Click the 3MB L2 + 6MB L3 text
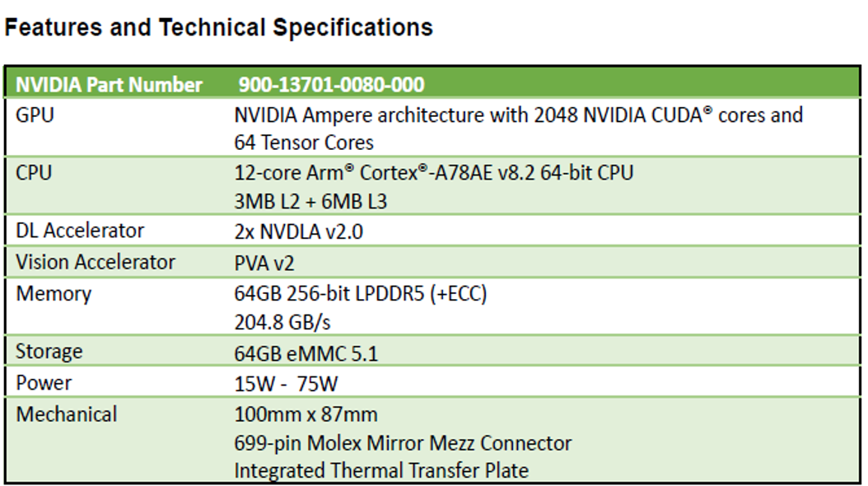This screenshot has width=868, height=486. (x=310, y=202)
